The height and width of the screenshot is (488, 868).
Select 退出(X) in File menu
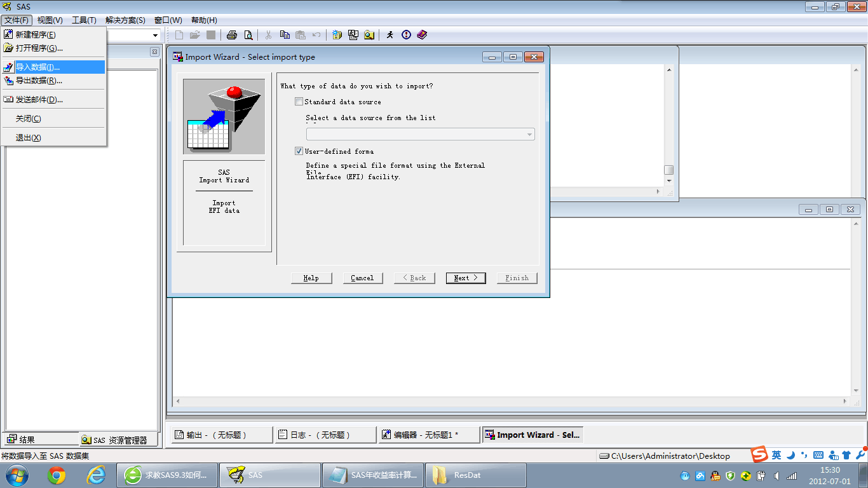(x=54, y=138)
